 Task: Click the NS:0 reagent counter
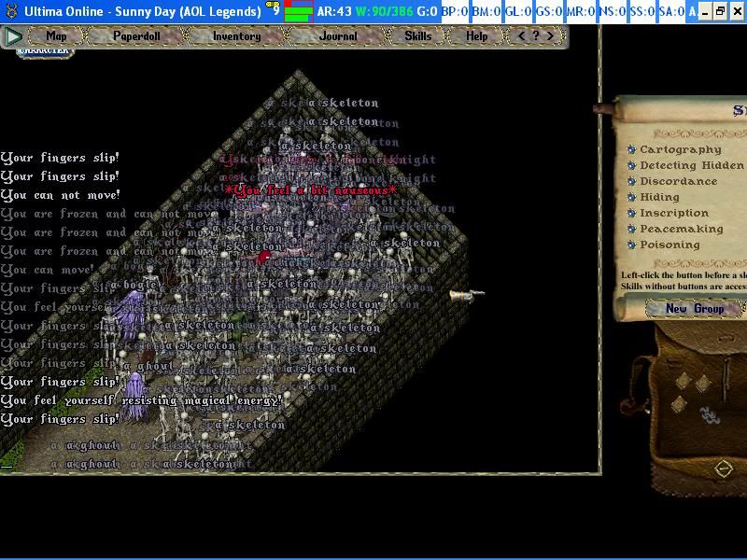pos(612,11)
